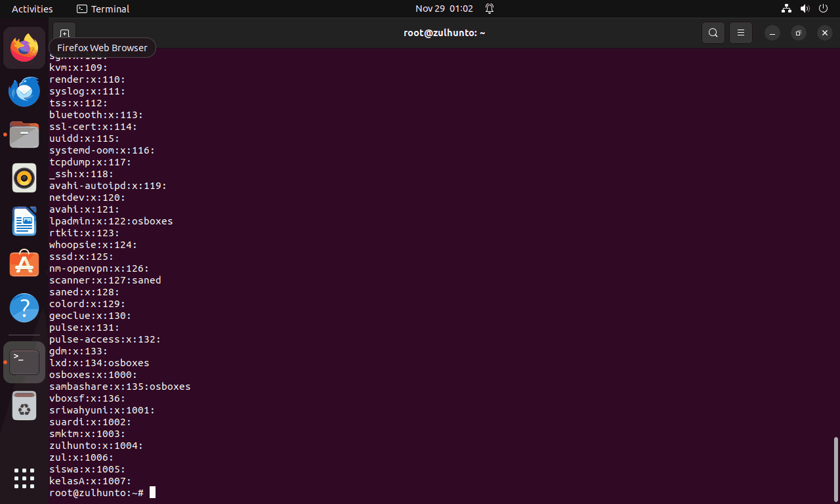The width and height of the screenshot is (840, 504).
Task: Open the notification bell in top bar
Action: (x=490, y=9)
